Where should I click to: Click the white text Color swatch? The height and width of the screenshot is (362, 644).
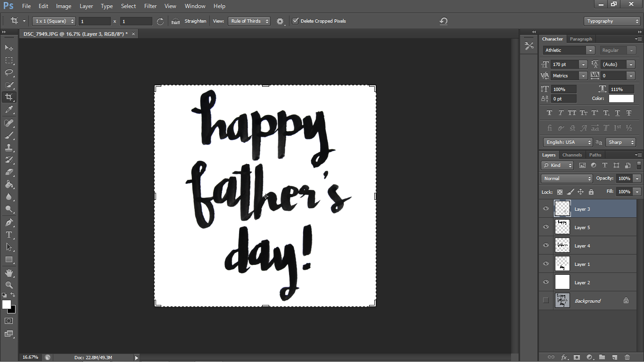621,99
